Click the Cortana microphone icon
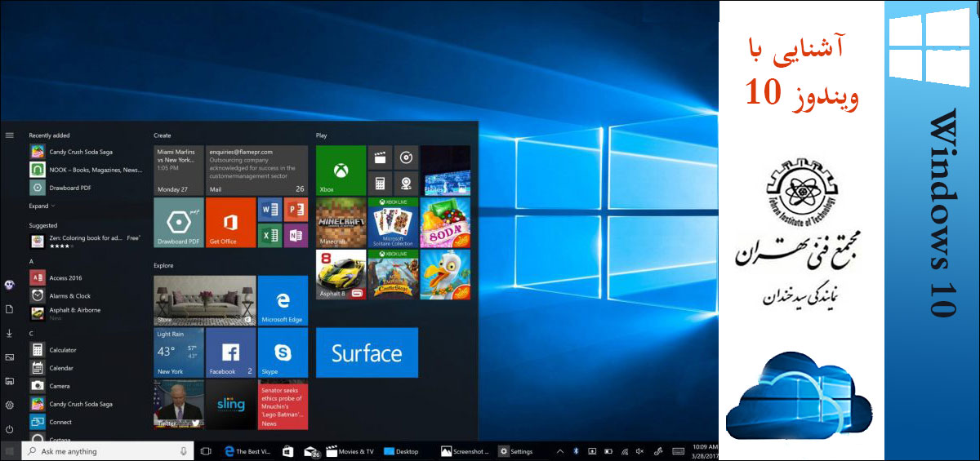Screen dimensions: 980x461 (x=184, y=451)
